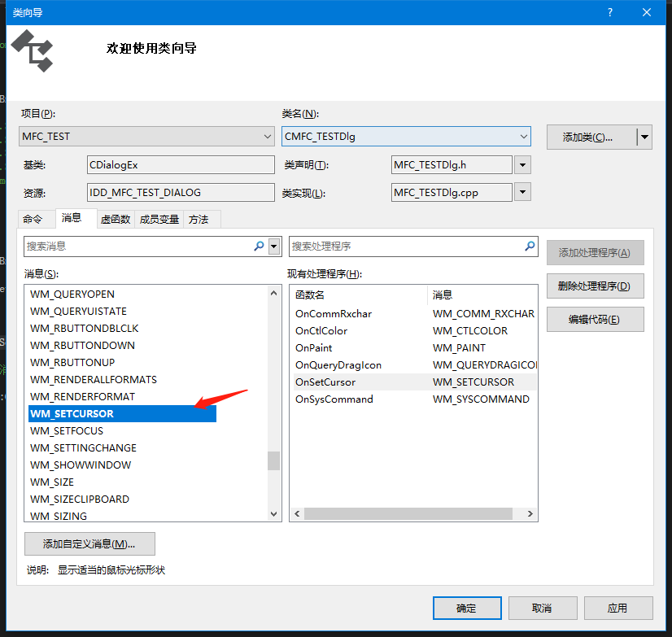This screenshot has width=672, height=637.
Task: Expand the project MFC_TEST combo box
Action: pos(268,137)
